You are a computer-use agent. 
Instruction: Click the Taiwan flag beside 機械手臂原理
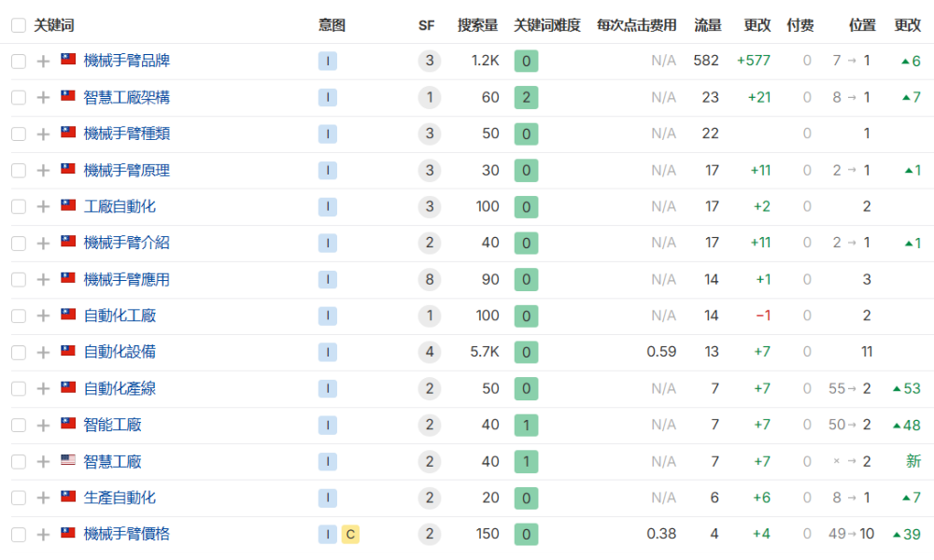pos(66,170)
